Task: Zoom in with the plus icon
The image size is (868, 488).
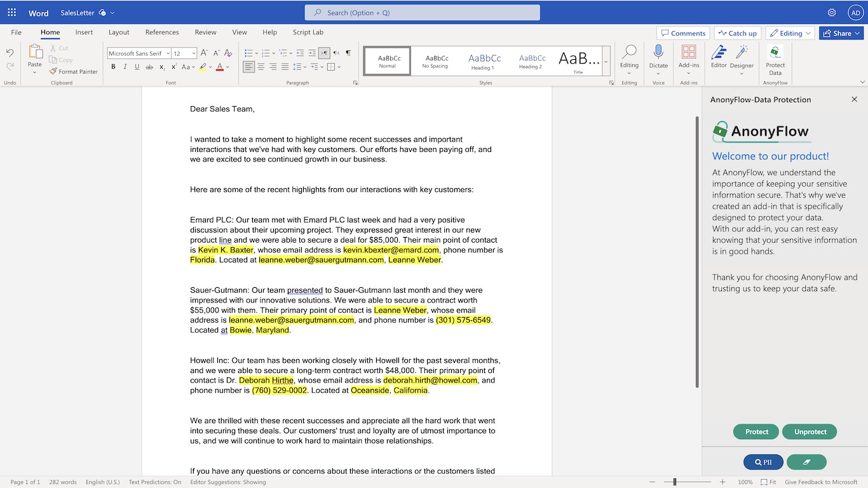Action: (x=722, y=482)
